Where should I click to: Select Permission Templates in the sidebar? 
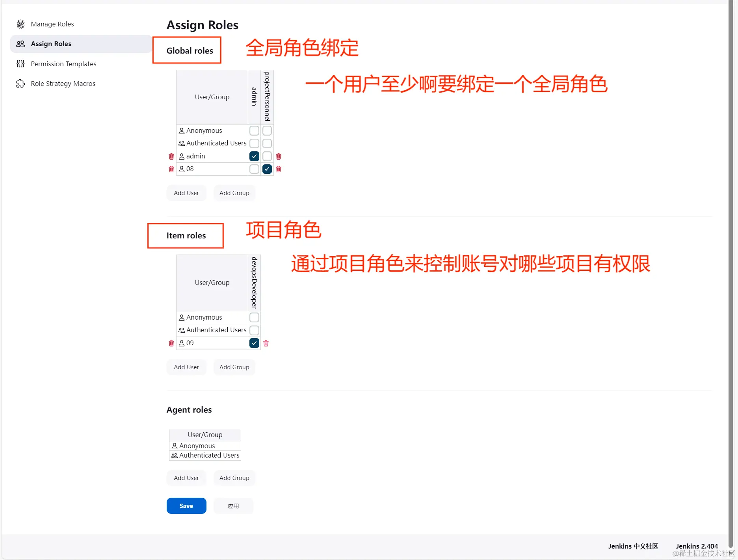(x=63, y=63)
